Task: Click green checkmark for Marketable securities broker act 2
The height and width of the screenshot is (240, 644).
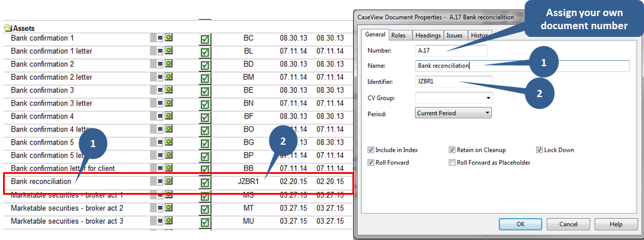Action: pyautogui.click(x=205, y=210)
